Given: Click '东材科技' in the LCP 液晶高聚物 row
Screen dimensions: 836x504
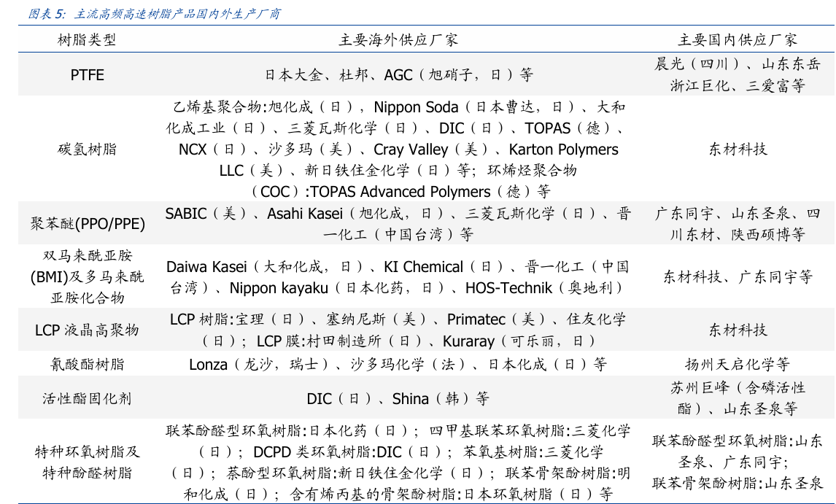Looking at the screenshot, I should (x=738, y=330).
